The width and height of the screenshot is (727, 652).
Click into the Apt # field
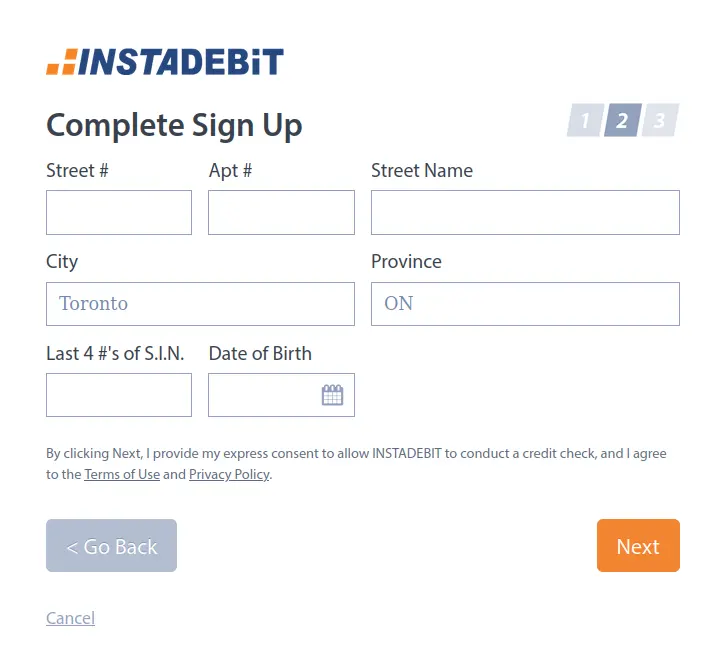(281, 212)
